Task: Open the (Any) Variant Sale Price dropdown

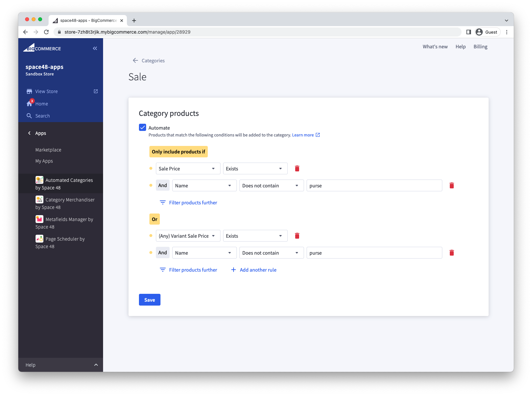Action: (x=188, y=236)
